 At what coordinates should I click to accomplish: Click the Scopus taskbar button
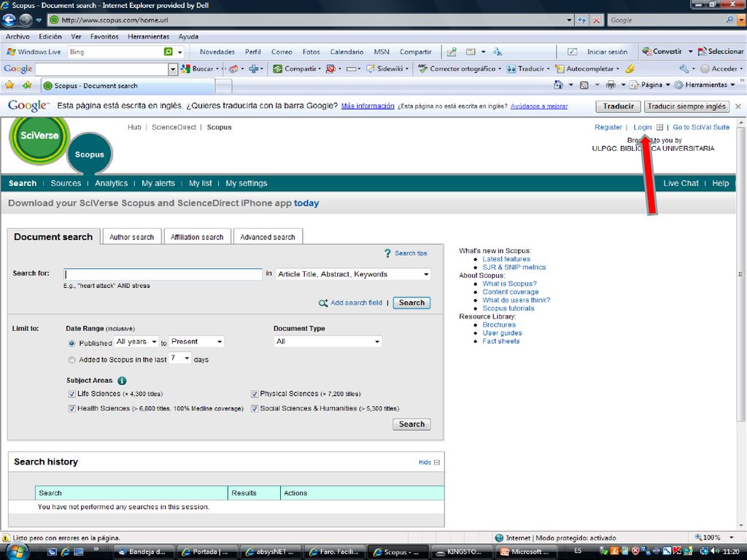click(399, 552)
